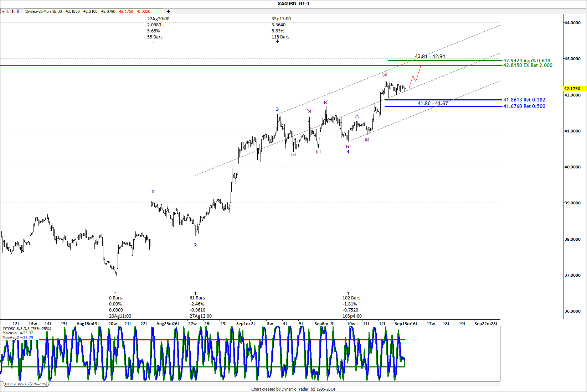The width and height of the screenshot is (587, 392).
Task: Select the DTOSC 8,5,3,3 indicator tab
Action: [x=26, y=384]
